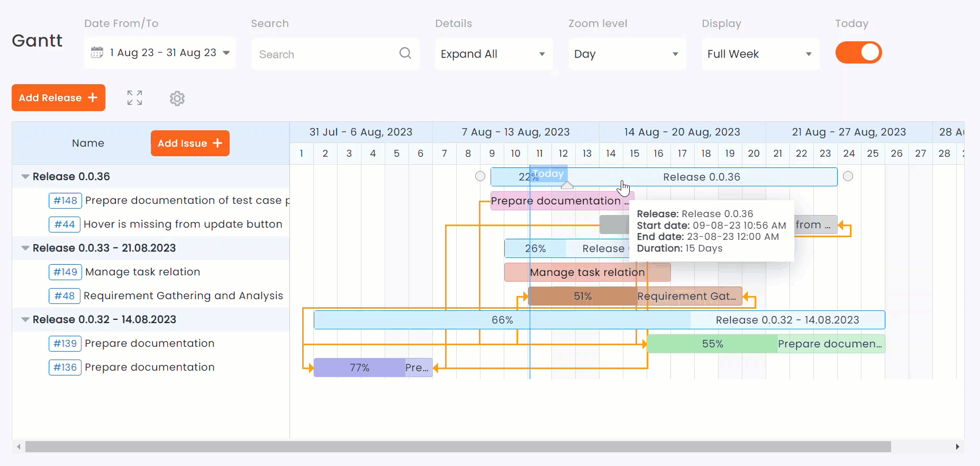980x466 pixels.
Task: Collapse Release 0.0.33 - 21.08.2023 group
Action: click(x=25, y=248)
